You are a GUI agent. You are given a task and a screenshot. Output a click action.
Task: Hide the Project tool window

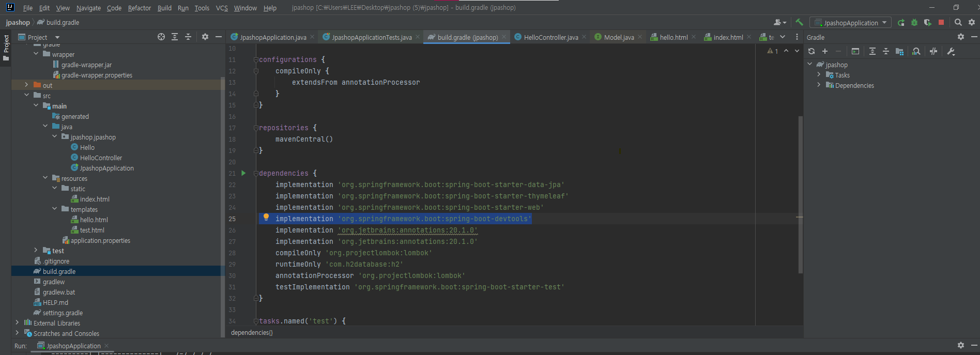point(218,37)
